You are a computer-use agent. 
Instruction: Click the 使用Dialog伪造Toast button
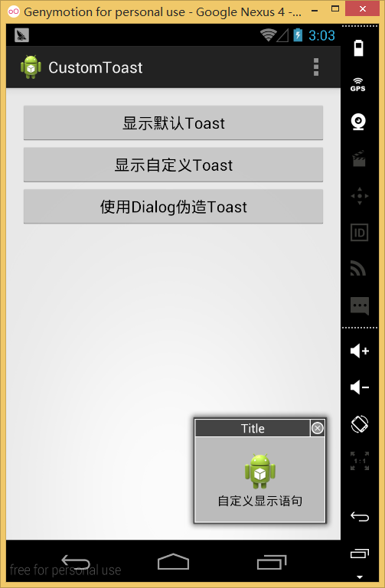(173, 207)
